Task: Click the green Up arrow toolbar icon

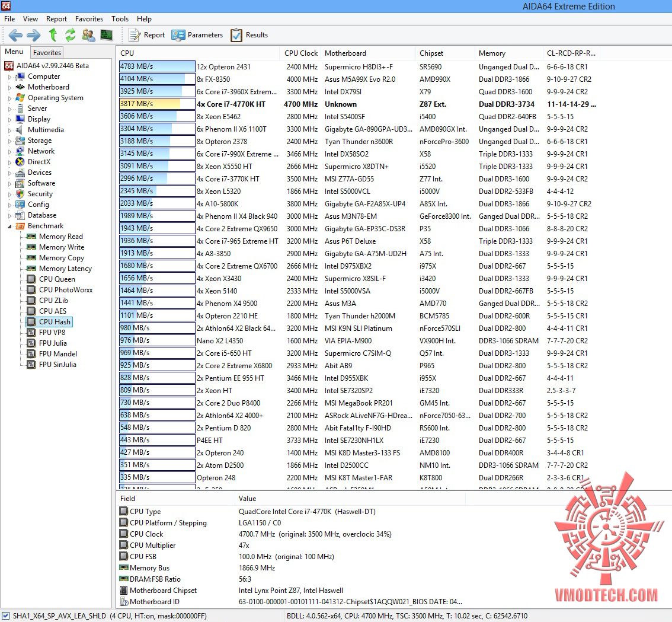Action: (53, 35)
